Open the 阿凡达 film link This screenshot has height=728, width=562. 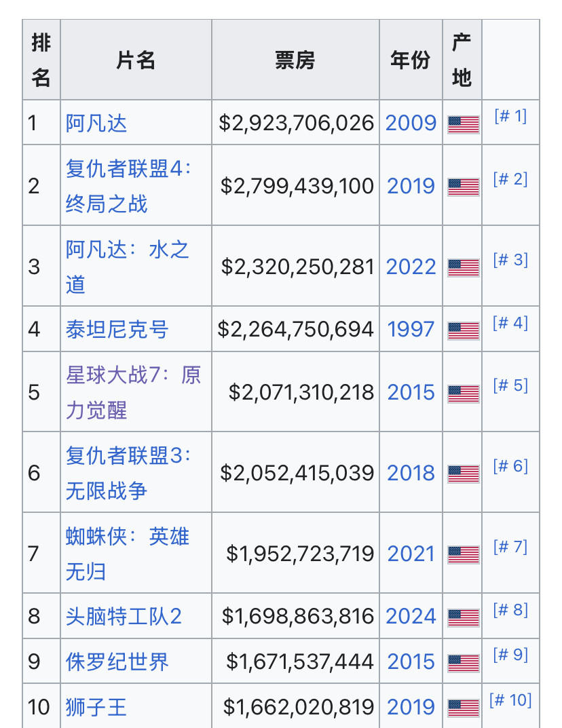coord(96,123)
